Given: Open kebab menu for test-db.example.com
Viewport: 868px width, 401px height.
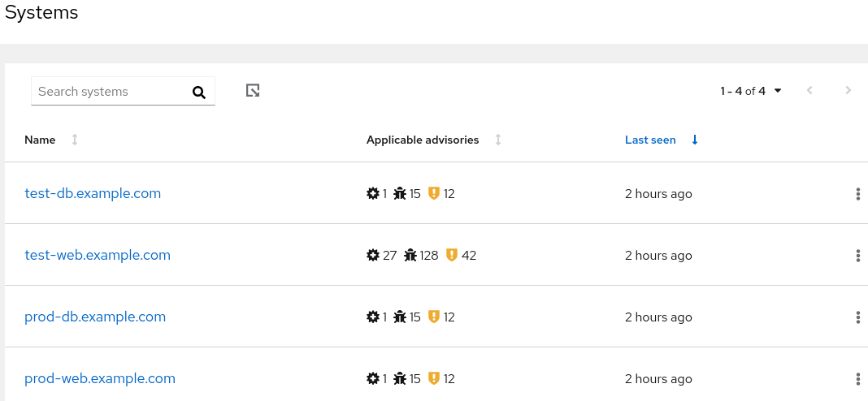Looking at the screenshot, I should [x=857, y=194].
